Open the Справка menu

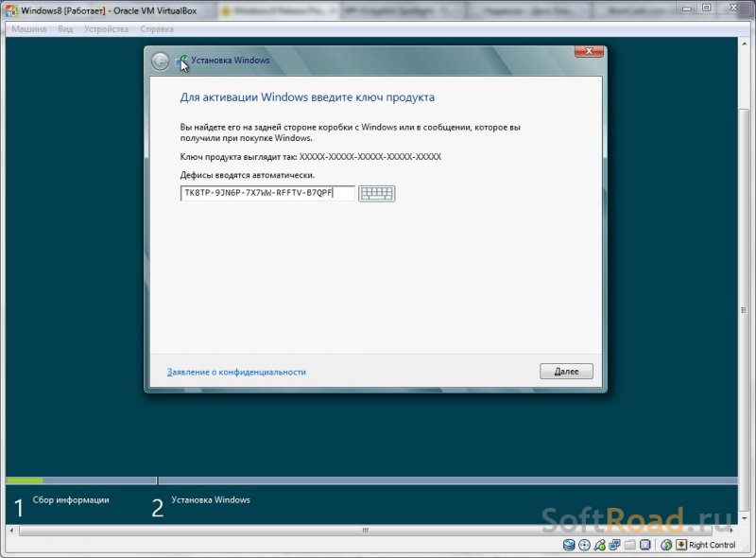coord(157,29)
